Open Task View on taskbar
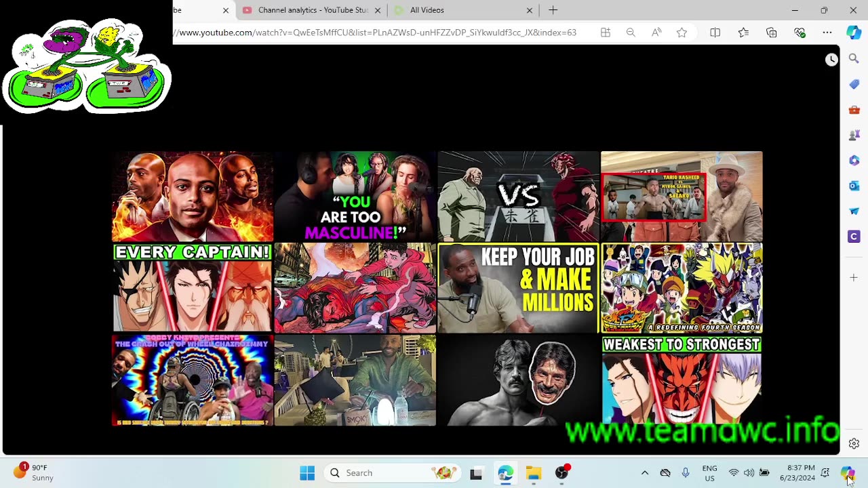Image resolution: width=868 pixels, height=488 pixels. pyautogui.click(x=476, y=473)
